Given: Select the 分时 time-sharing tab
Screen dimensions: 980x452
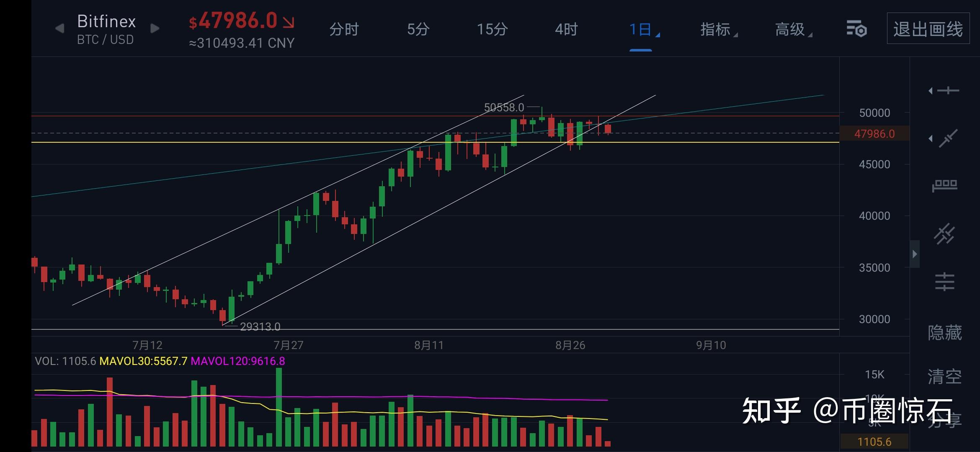Looking at the screenshot, I should (344, 29).
